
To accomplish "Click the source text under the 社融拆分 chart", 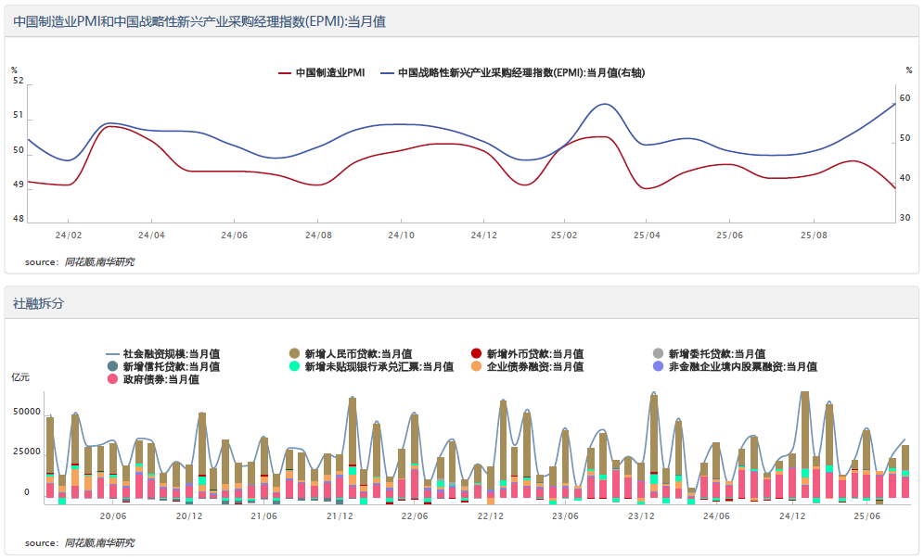I will click(98, 542).
